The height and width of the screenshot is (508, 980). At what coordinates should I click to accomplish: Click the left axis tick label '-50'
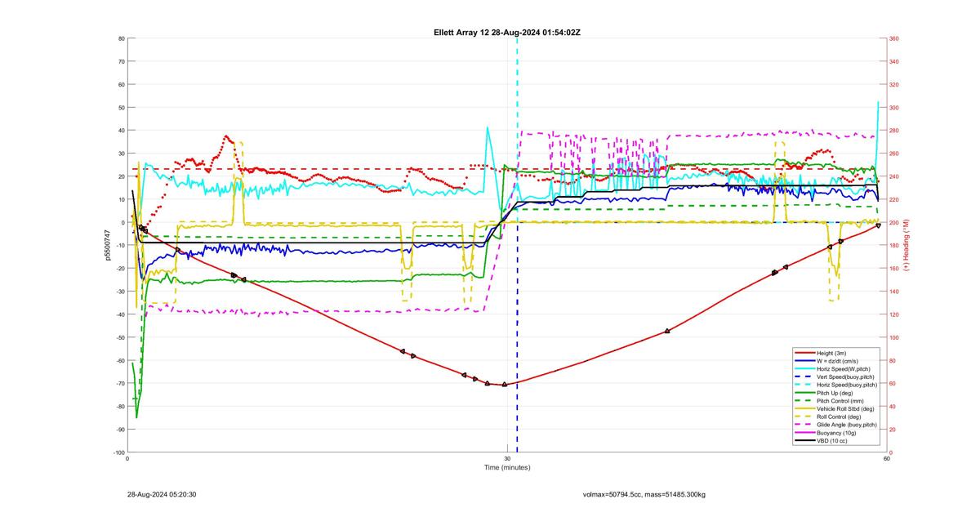pos(120,337)
